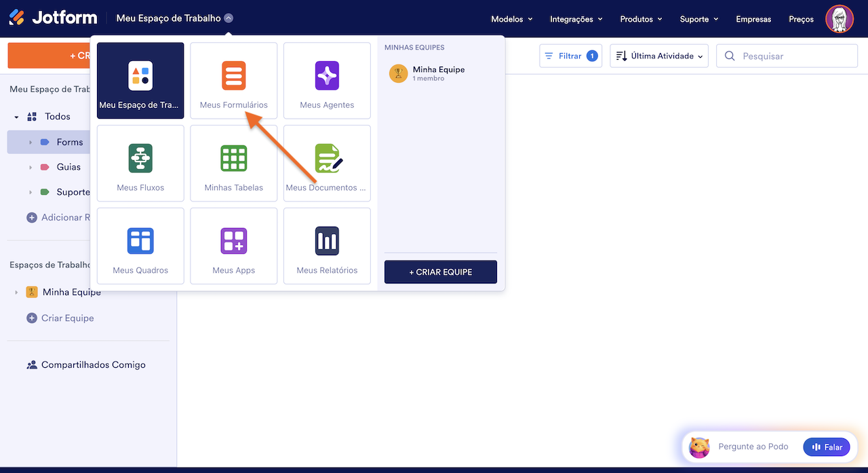Click the blue Forms folder tag icon
The height and width of the screenshot is (473, 868).
click(45, 143)
